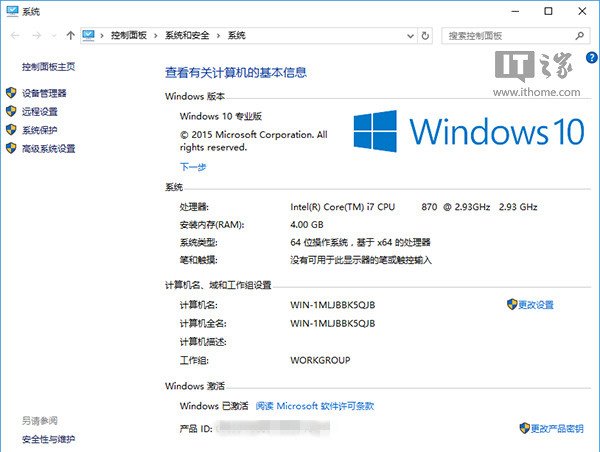Screen dimensions: 600x452
Task: Go up one level with up arrow
Action: click(x=70, y=36)
